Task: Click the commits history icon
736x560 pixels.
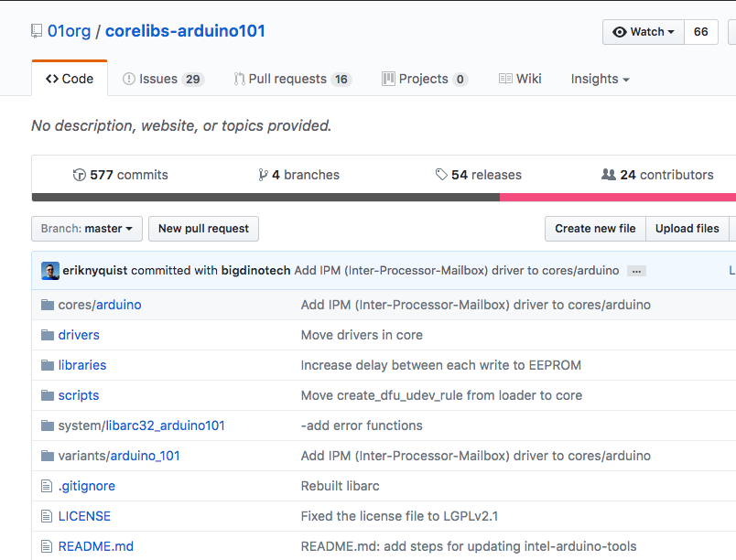Action: (80, 175)
